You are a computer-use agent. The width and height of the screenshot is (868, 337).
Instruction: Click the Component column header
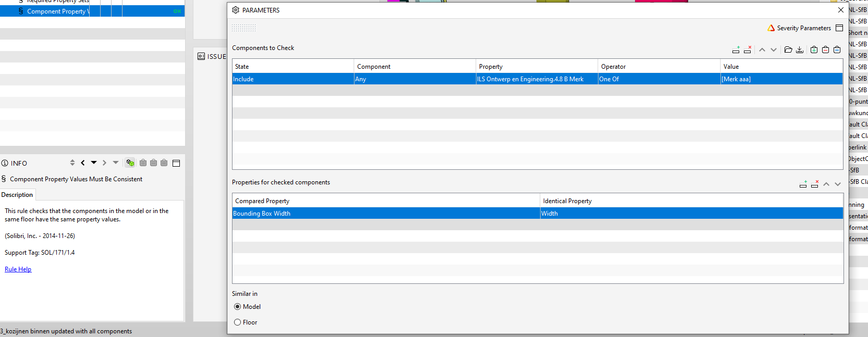[x=415, y=67]
